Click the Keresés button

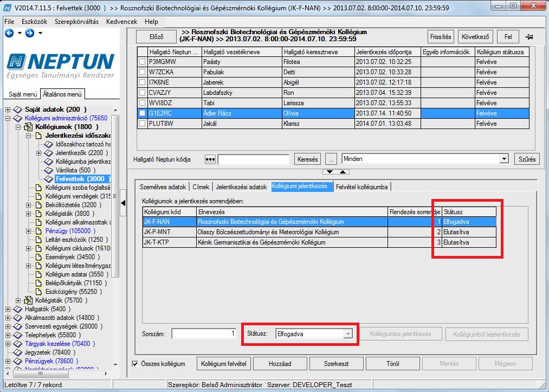point(308,159)
